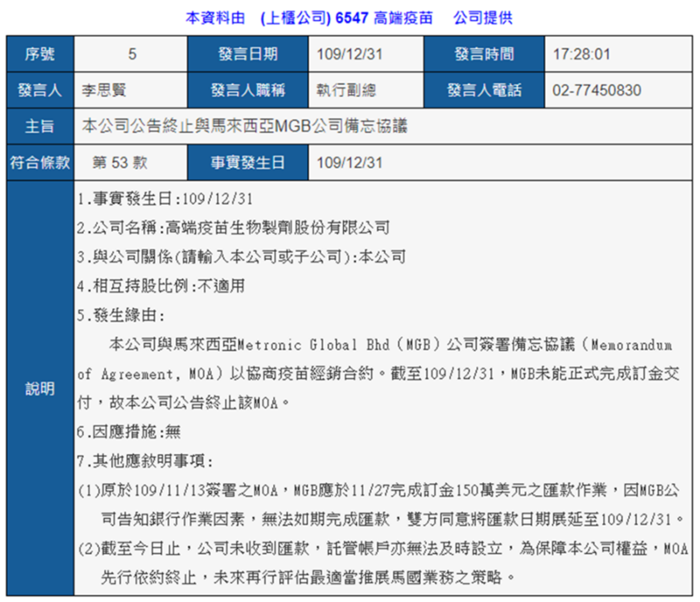Select the subject text about MGB備忘協議
The image size is (700, 602).
click(x=244, y=126)
